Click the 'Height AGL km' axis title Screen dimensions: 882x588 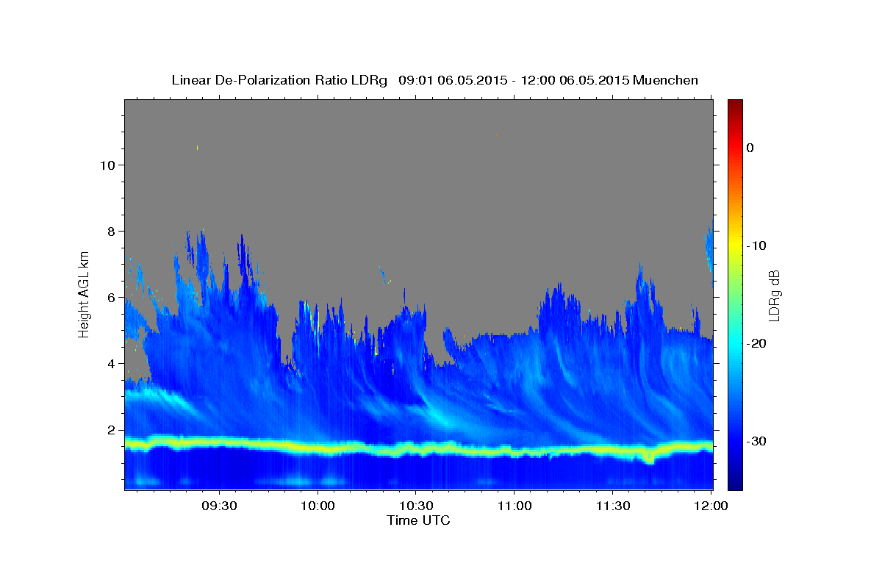click(85, 294)
